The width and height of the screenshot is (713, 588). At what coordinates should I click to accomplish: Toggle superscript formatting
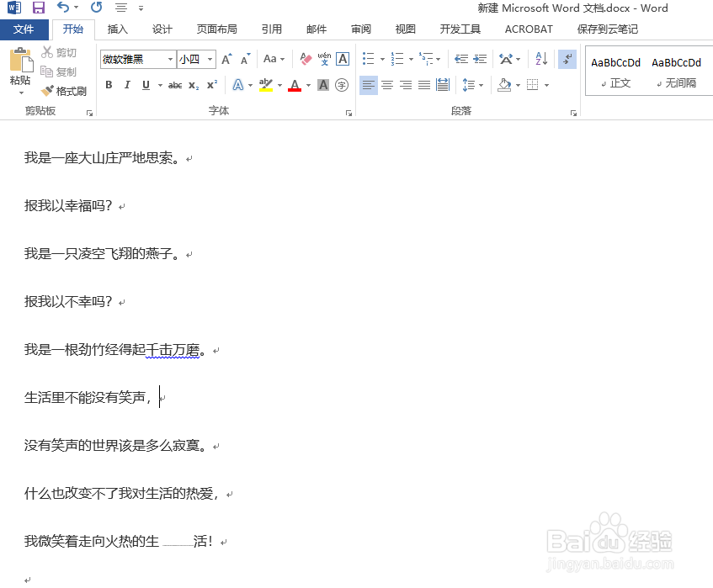click(210, 85)
